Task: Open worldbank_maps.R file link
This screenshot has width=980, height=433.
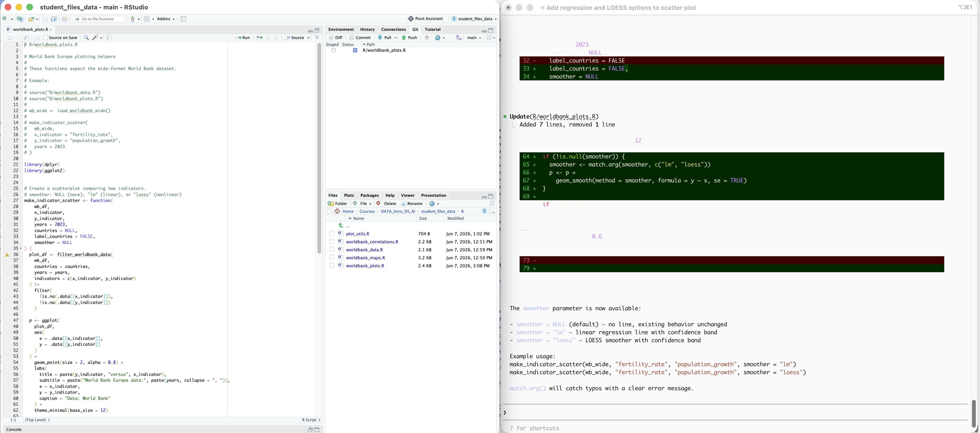Action: [x=365, y=258]
